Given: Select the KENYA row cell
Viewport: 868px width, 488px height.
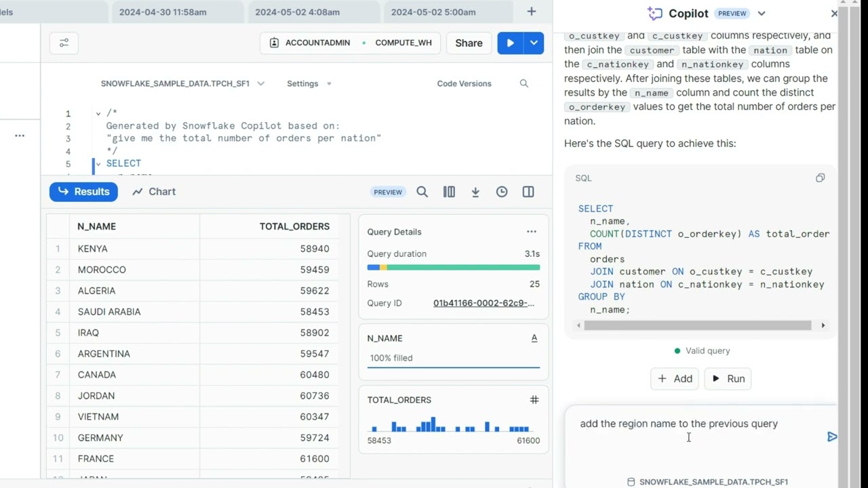Looking at the screenshot, I should (x=134, y=249).
